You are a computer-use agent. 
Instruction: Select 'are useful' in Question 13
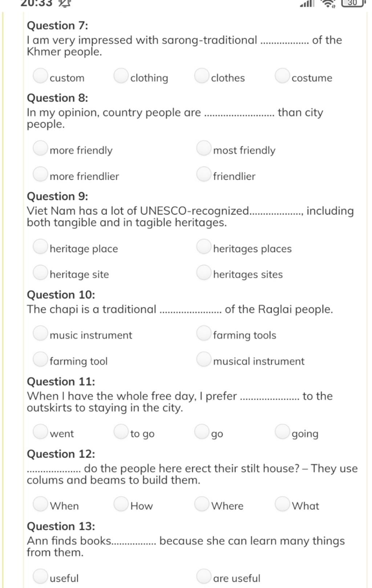pyautogui.click(x=204, y=576)
